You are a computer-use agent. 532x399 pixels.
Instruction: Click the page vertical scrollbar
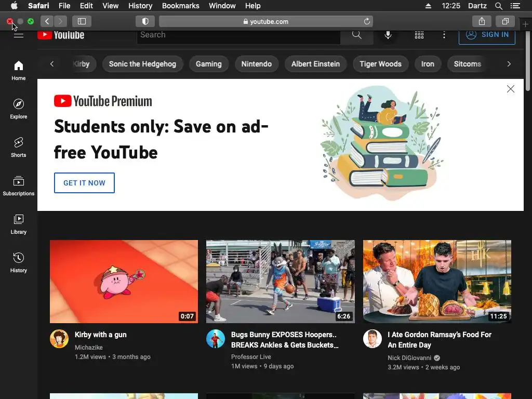click(528, 61)
